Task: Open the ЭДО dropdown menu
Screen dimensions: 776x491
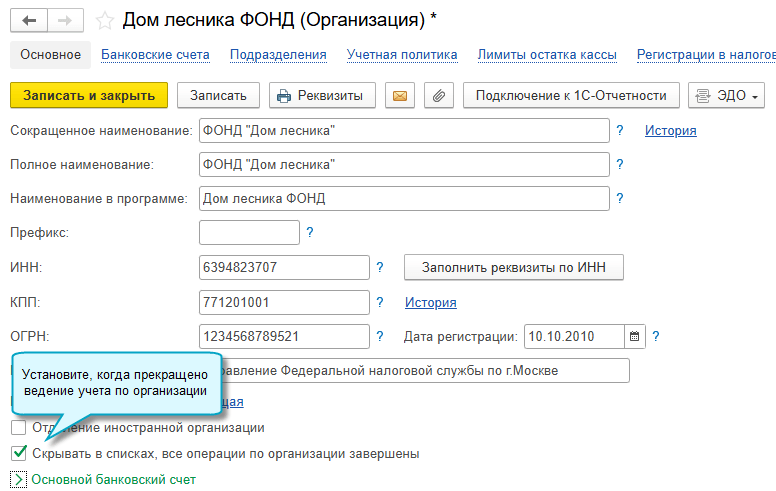Action: (x=726, y=96)
